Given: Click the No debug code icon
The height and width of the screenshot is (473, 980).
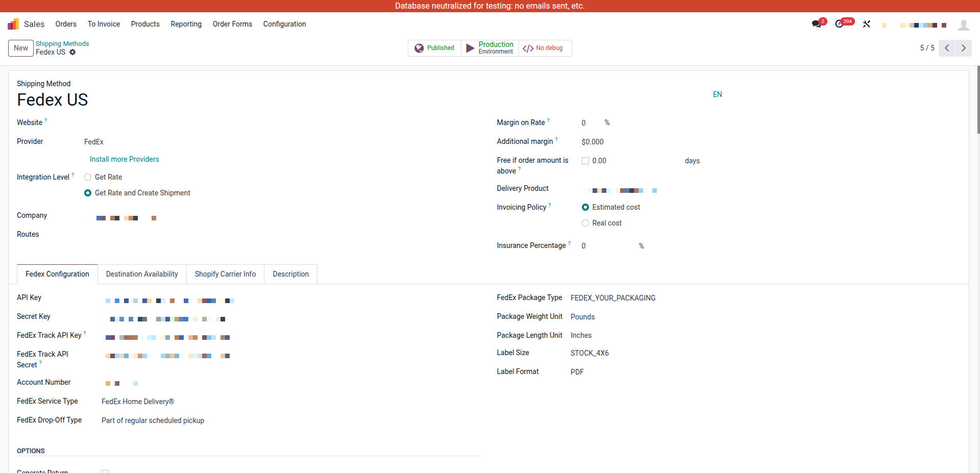Looking at the screenshot, I should pos(528,48).
